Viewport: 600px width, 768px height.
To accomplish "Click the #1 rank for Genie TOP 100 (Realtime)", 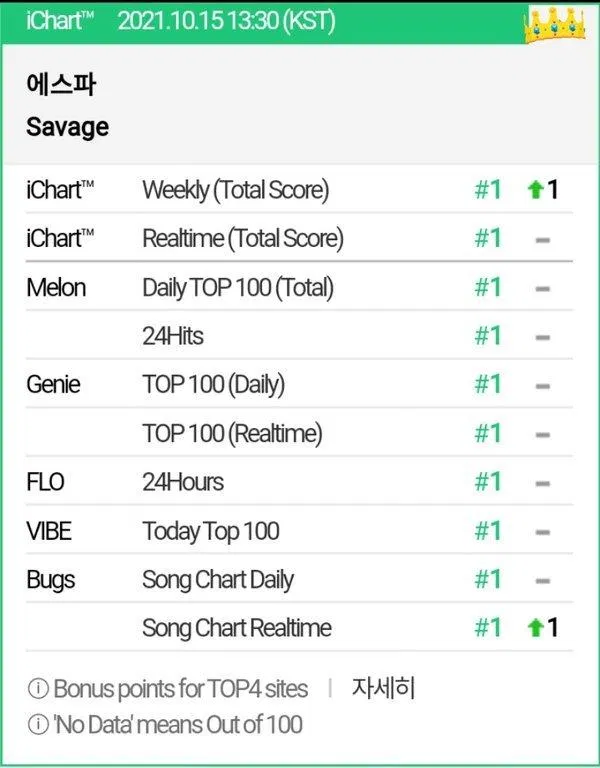I will (x=487, y=434).
